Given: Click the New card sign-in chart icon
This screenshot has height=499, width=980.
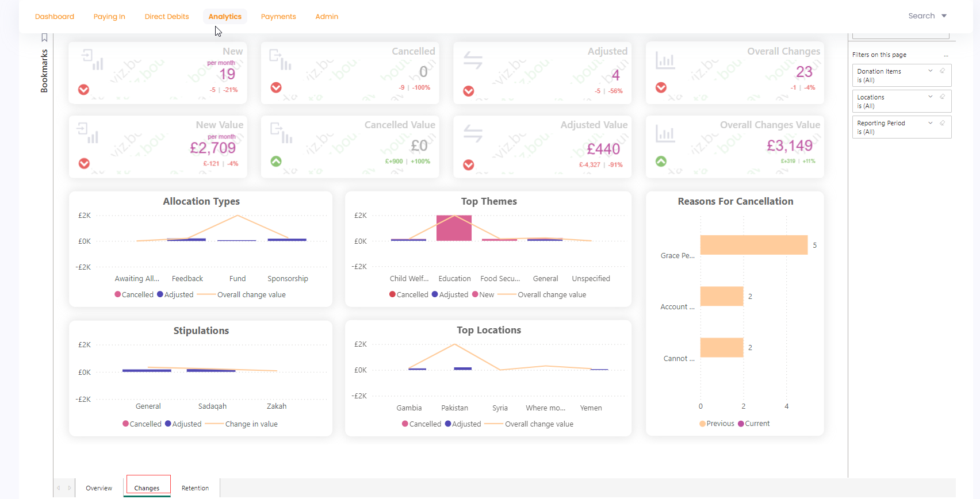Looking at the screenshot, I should point(93,60).
